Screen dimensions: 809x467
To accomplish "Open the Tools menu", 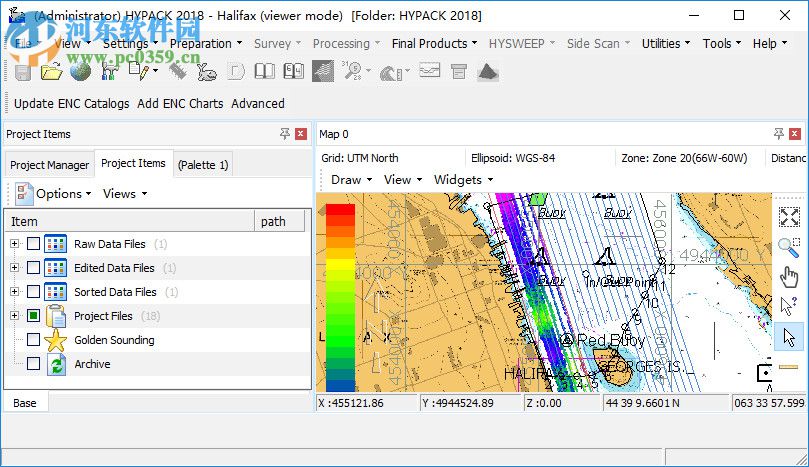I will tap(722, 44).
